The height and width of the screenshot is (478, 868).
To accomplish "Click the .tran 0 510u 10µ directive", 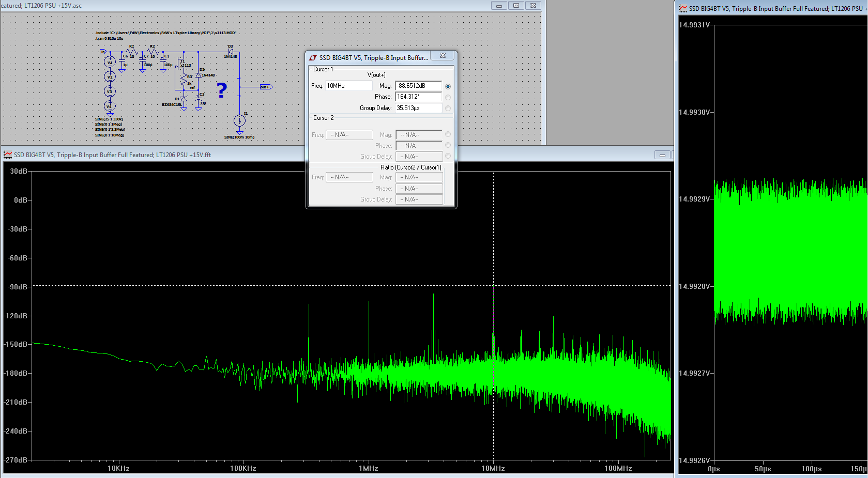I will 109,39.
